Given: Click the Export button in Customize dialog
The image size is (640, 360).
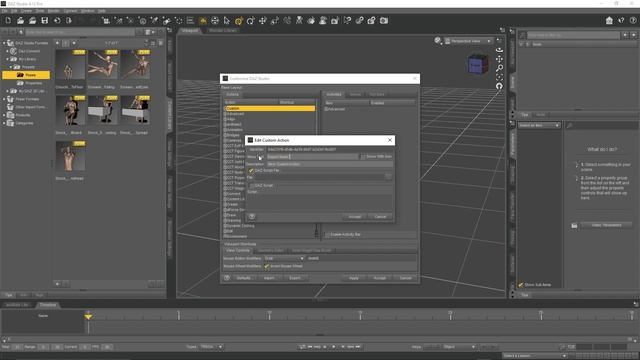Looking at the screenshot, I should [295, 278].
